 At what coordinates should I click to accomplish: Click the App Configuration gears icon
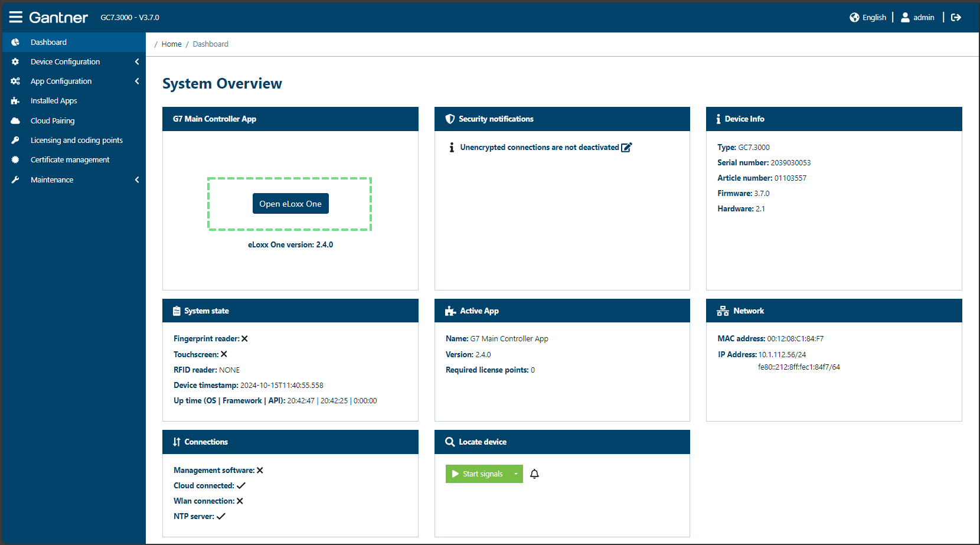point(15,81)
